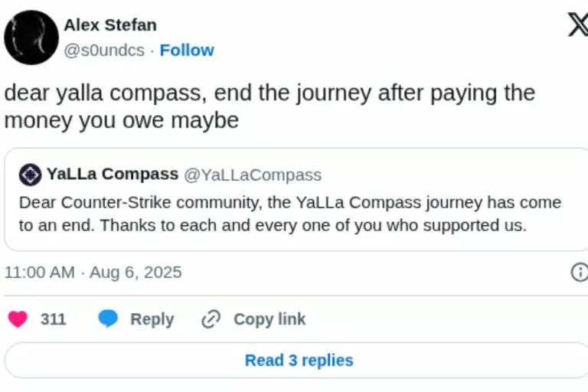Click the @YaLLaCompass handle
This screenshot has width=588, height=392.
(253, 175)
